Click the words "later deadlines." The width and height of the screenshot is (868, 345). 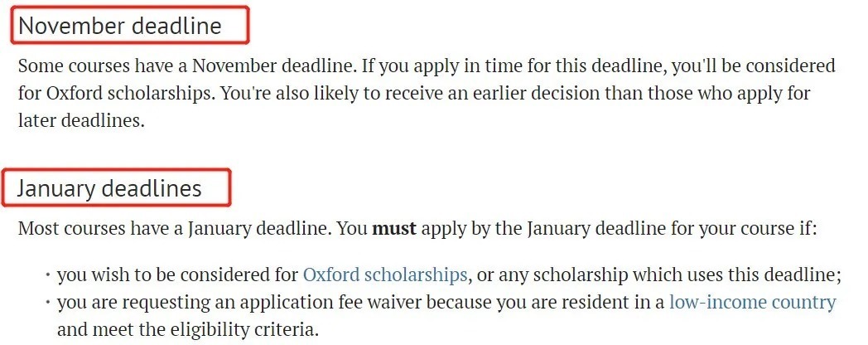pyautogui.click(x=80, y=121)
